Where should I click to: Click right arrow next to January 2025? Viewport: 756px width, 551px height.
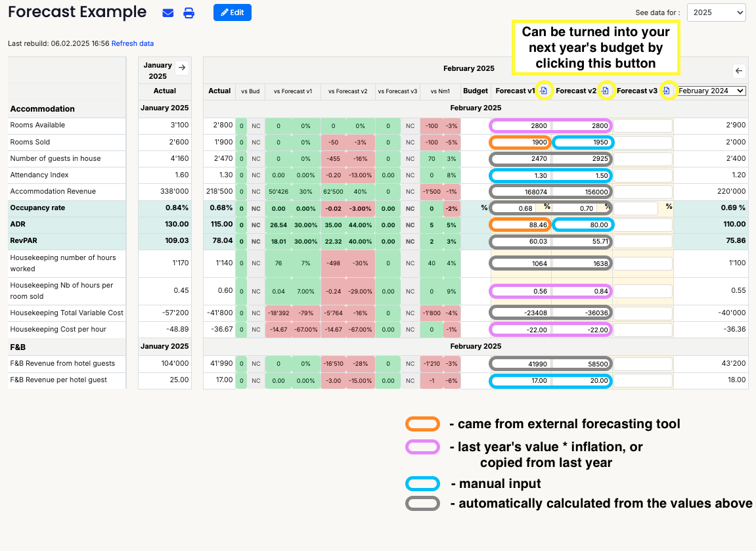pos(182,67)
